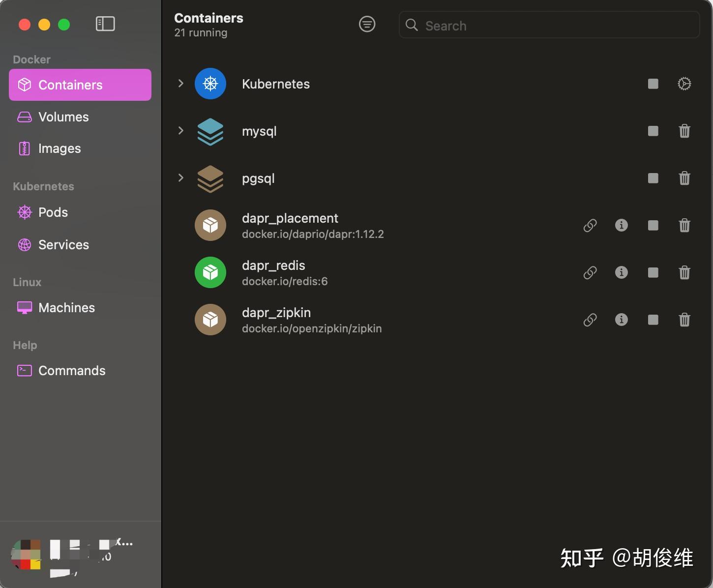
Task: Open Kubernetes cluster settings gear
Action: pyautogui.click(x=684, y=84)
